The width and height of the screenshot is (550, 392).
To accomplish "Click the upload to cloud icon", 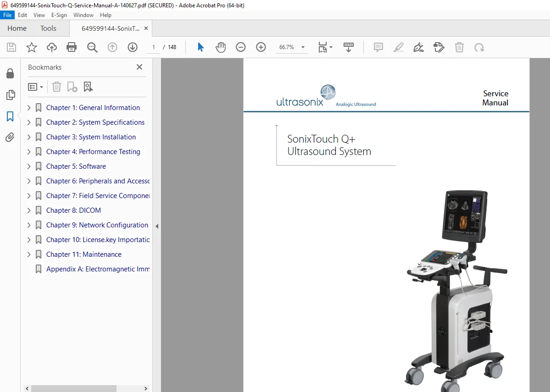I will click(52, 47).
